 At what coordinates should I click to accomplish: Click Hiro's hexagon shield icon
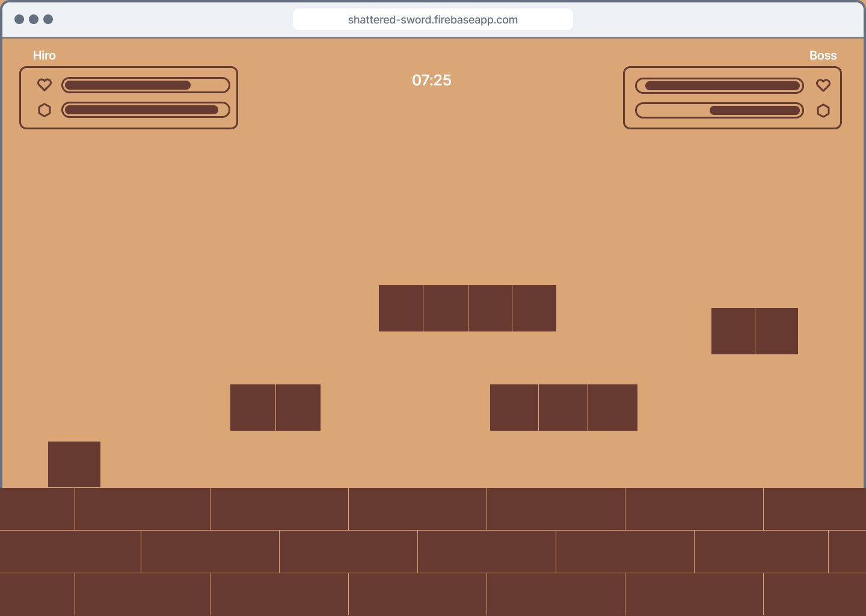pos(45,110)
